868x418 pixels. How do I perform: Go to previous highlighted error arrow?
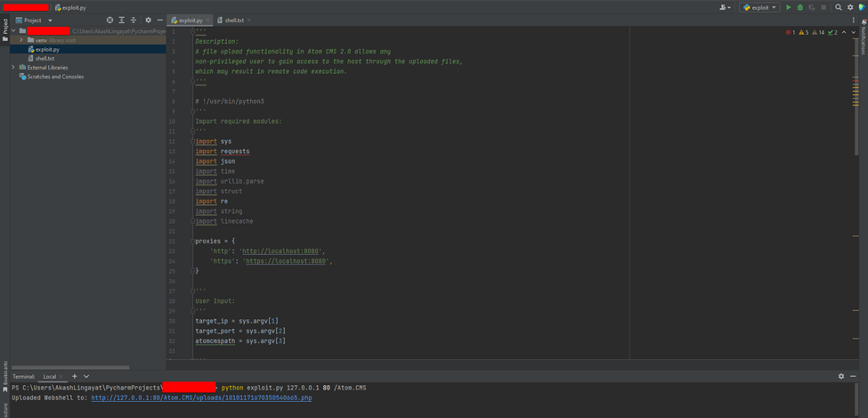tap(844, 33)
